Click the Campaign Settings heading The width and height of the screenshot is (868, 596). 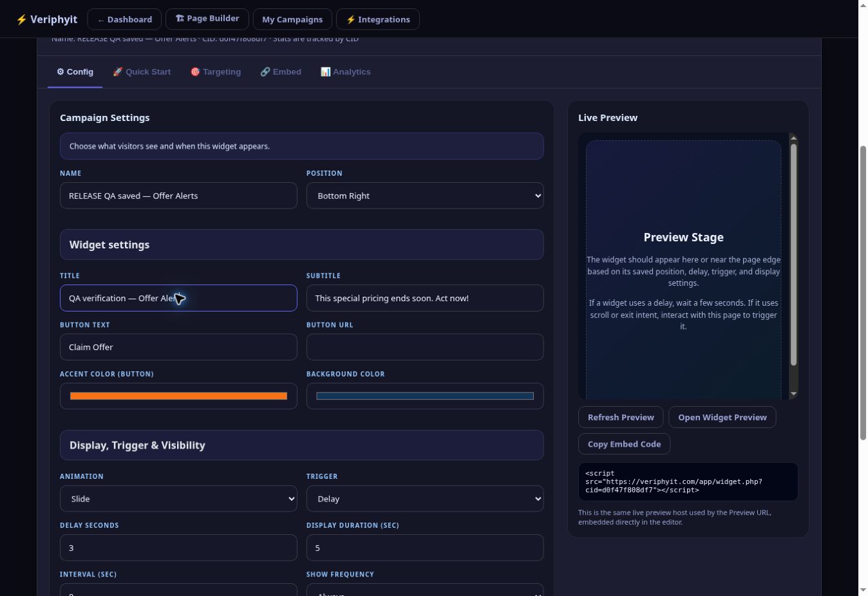(105, 118)
